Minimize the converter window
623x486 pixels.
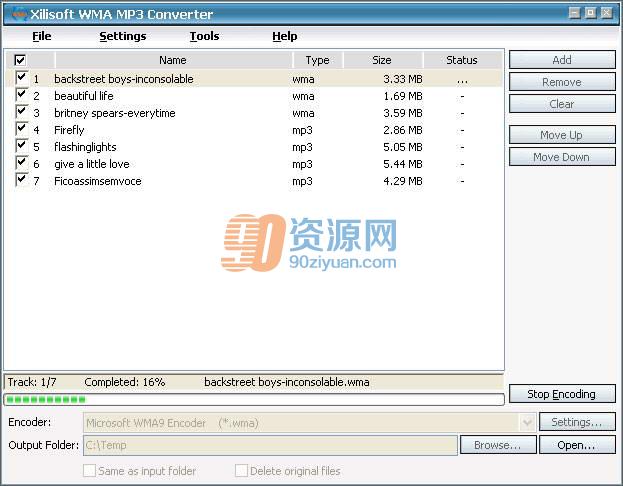click(574, 13)
